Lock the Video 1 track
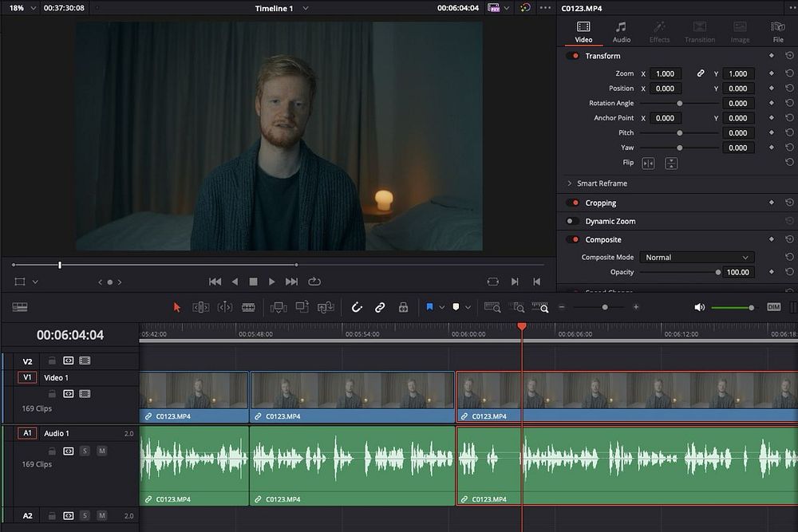 pos(52,393)
